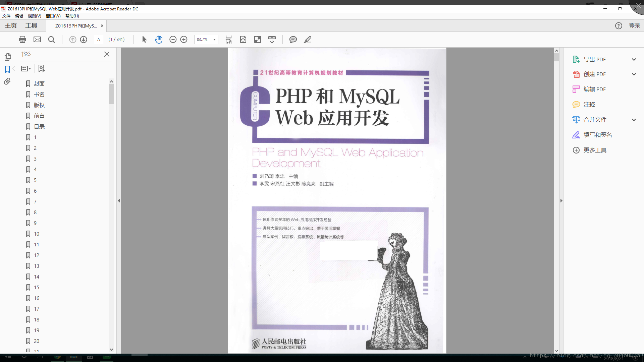
Task: Select the highlight text pen icon
Action: click(x=308, y=40)
